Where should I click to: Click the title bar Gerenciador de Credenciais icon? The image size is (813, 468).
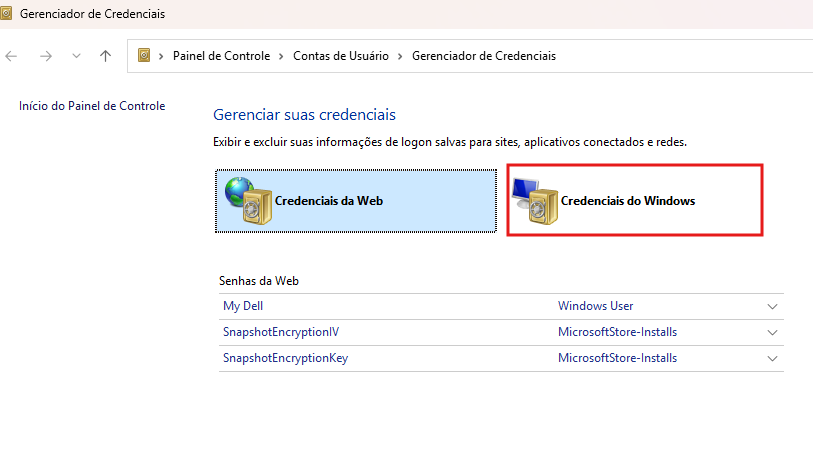(11, 14)
